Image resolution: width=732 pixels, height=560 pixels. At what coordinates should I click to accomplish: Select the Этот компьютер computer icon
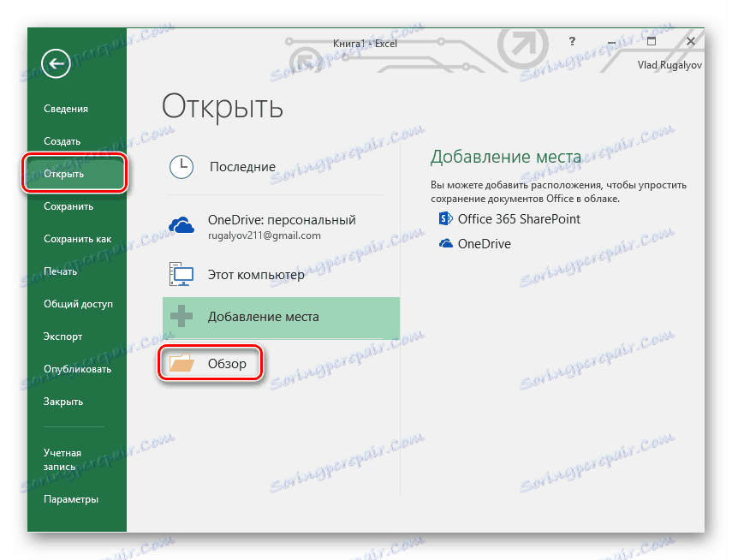(x=182, y=274)
